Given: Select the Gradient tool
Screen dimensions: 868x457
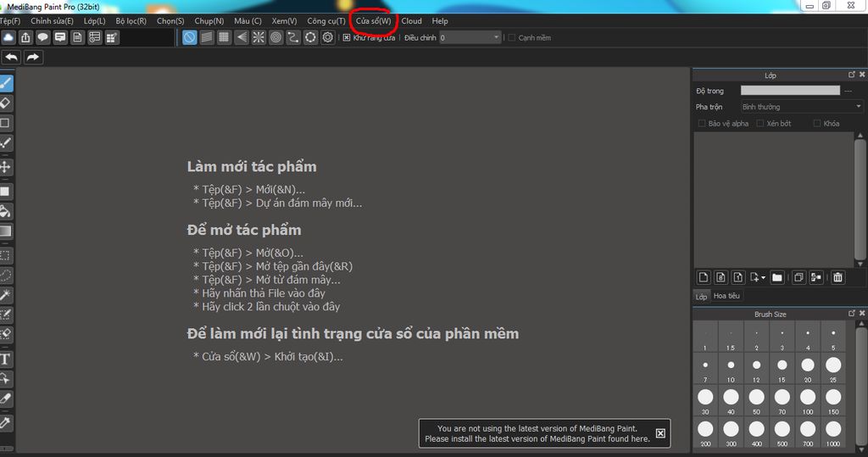Looking at the screenshot, I should tap(6, 231).
